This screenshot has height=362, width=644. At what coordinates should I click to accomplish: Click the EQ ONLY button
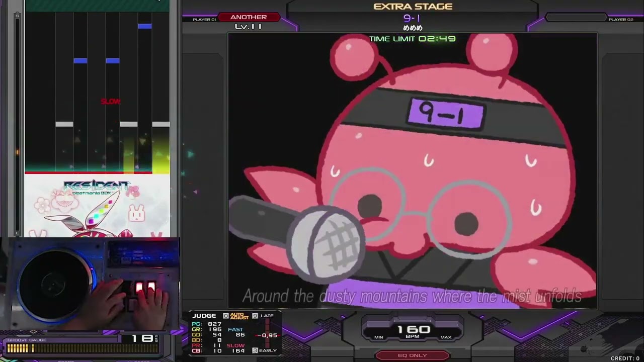pos(413,355)
